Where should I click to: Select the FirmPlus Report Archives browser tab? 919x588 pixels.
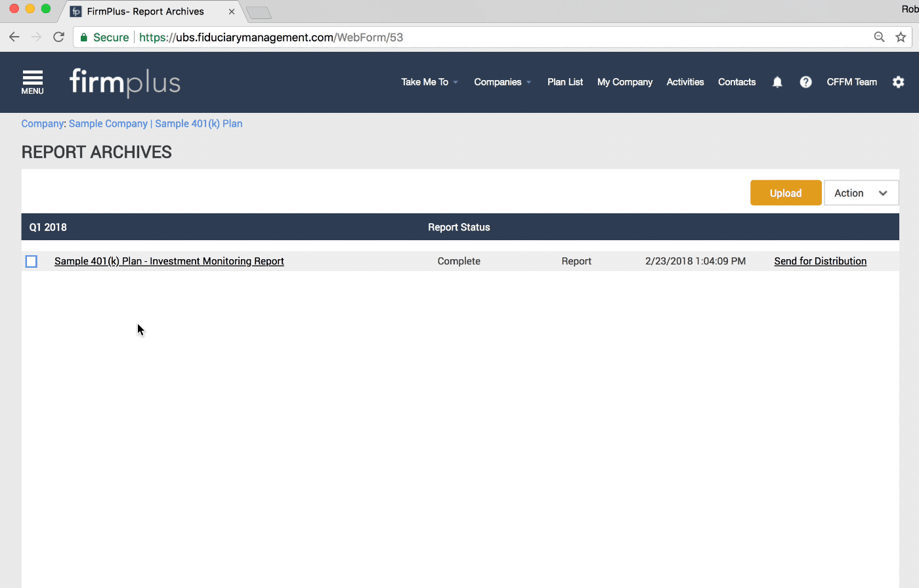pyautogui.click(x=151, y=11)
